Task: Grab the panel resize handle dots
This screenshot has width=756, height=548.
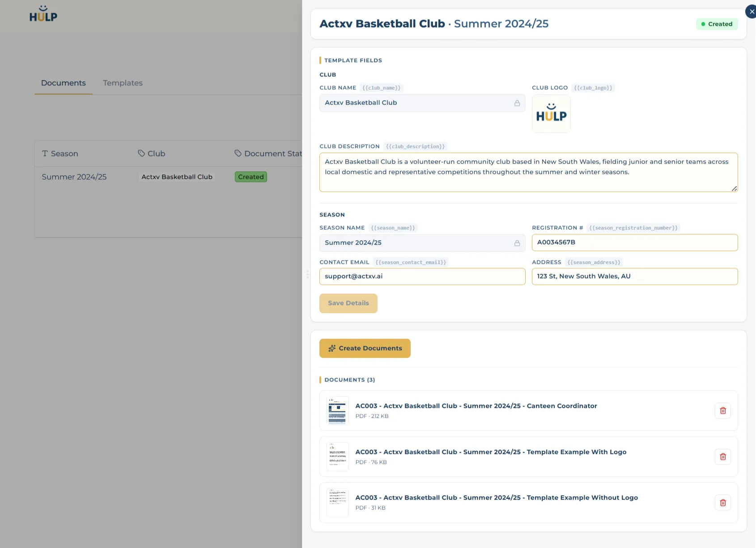Action: [x=308, y=274]
